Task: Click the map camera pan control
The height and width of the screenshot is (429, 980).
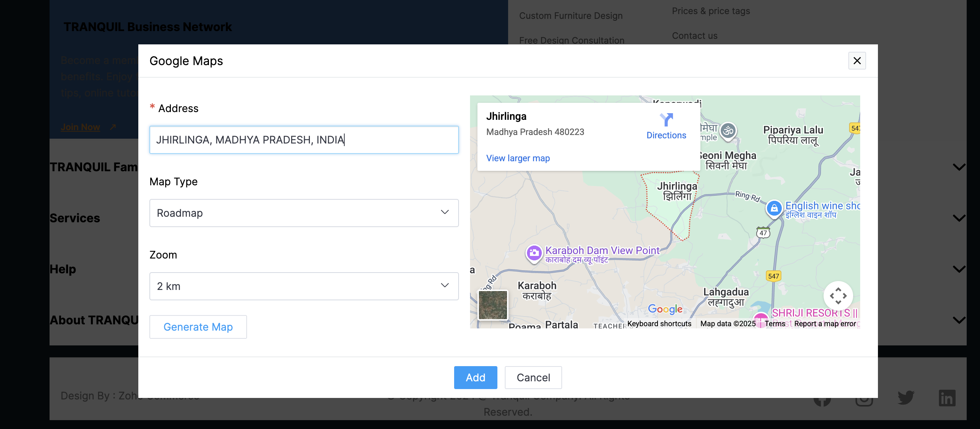Action: coord(838,295)
